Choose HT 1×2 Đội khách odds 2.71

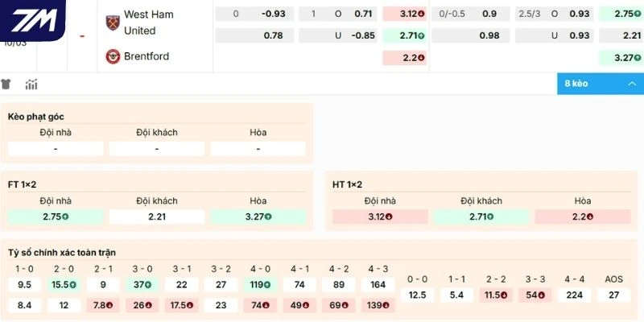coord(481,217)
